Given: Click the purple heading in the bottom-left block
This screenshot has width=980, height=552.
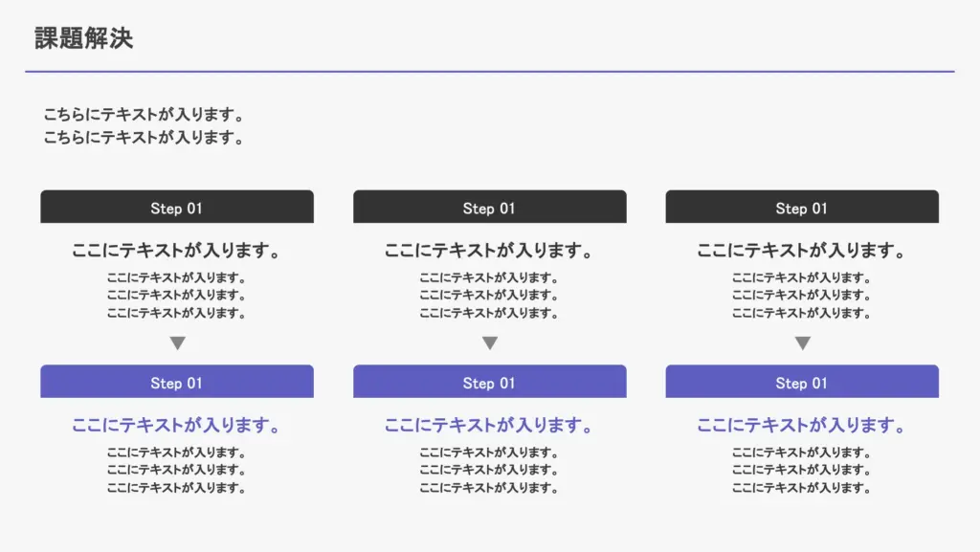Looking at the screenshot, I should [x=176, y=425].
